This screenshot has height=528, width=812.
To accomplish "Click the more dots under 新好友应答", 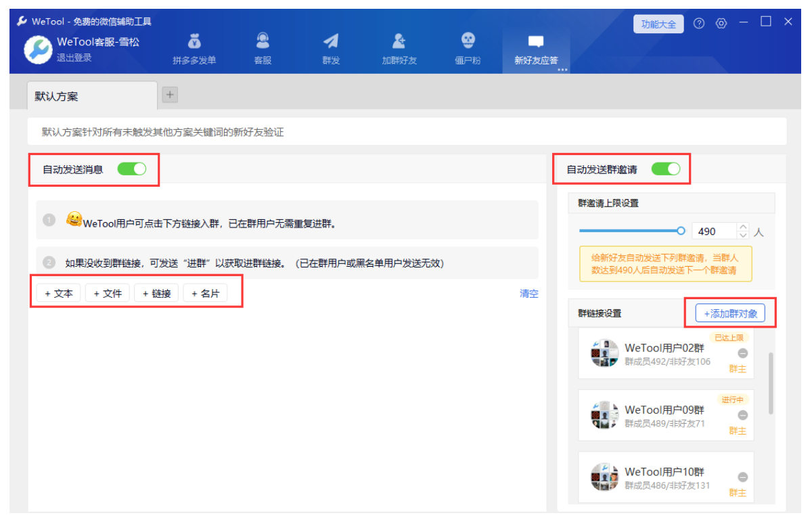I will (x=562, y=69).
